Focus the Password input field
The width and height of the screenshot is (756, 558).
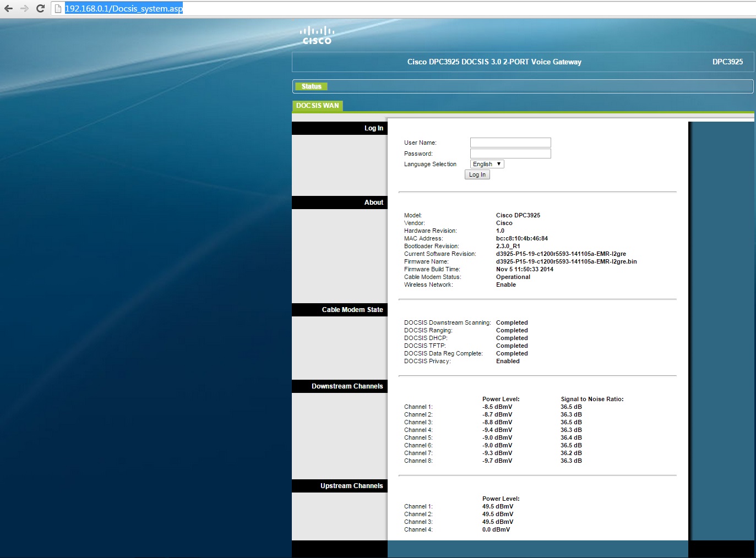pyautogui.click(x=510, y=154)
